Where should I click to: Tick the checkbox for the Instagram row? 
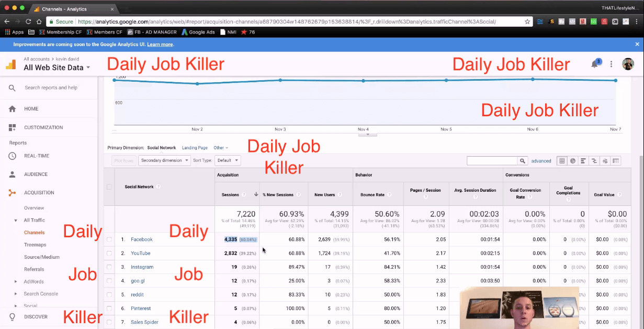click(x=109, y=267)
